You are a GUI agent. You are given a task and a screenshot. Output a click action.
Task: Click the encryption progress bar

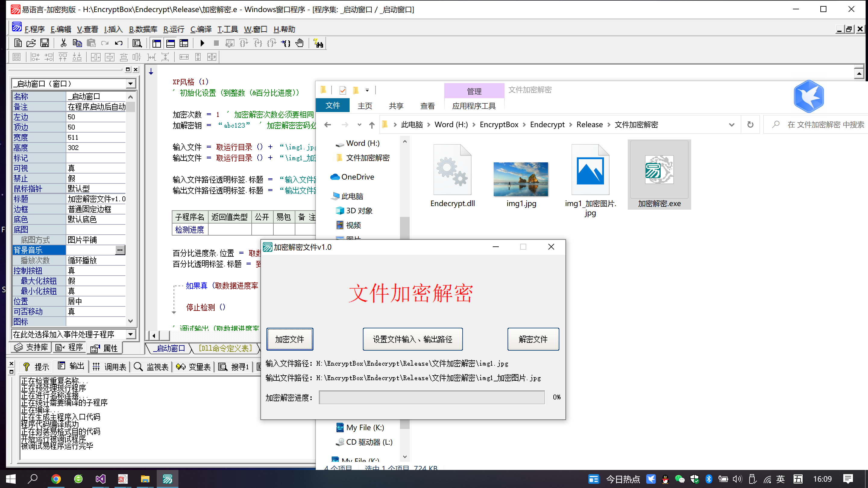(432, 397)
